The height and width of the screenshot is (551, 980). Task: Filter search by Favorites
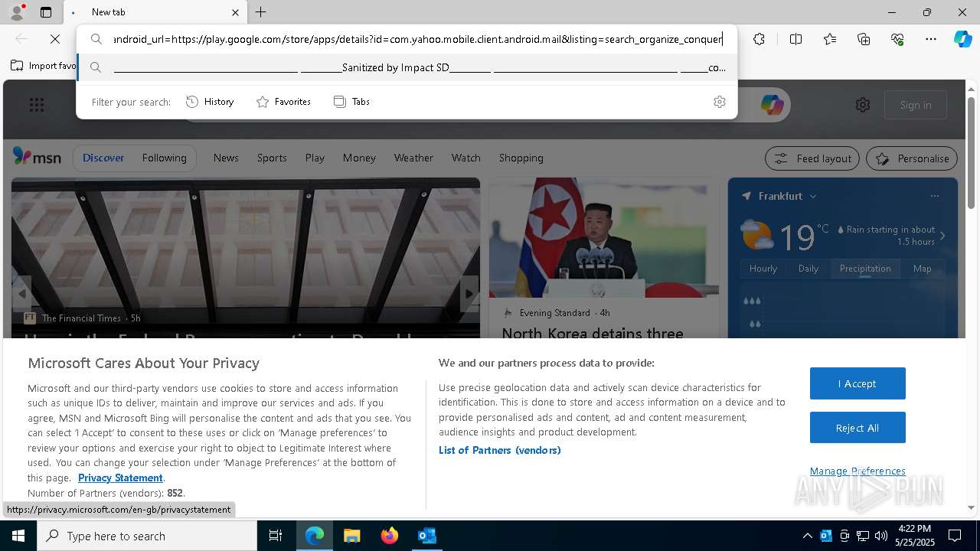tap(284, 102)
